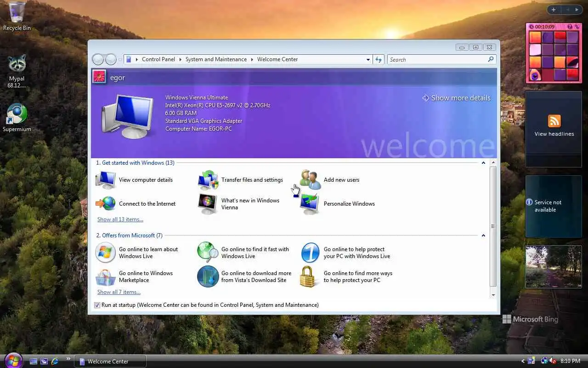The image size is (588, 368).
Task: Collapse the Offers from Microsoft section
Action: (x=483, y=236)
